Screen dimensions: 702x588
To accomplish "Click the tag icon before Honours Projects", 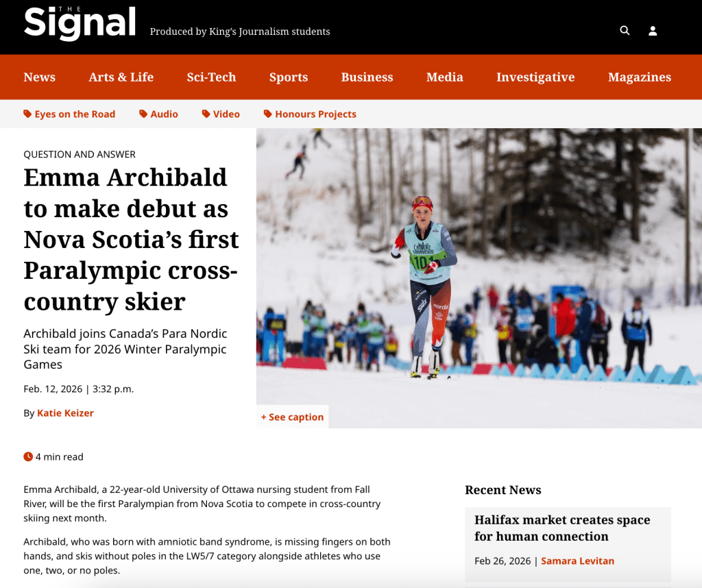I will tap(268, 114).
